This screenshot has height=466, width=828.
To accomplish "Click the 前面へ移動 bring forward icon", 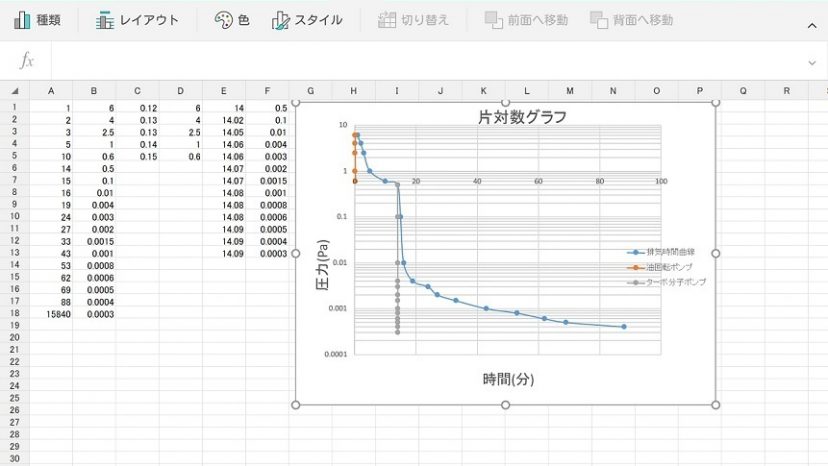I will pos(493,20).
